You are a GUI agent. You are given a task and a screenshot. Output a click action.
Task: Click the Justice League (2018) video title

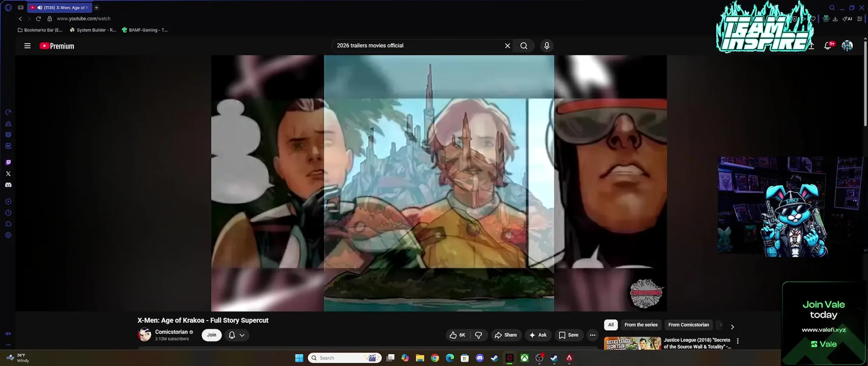click(697, 343)
